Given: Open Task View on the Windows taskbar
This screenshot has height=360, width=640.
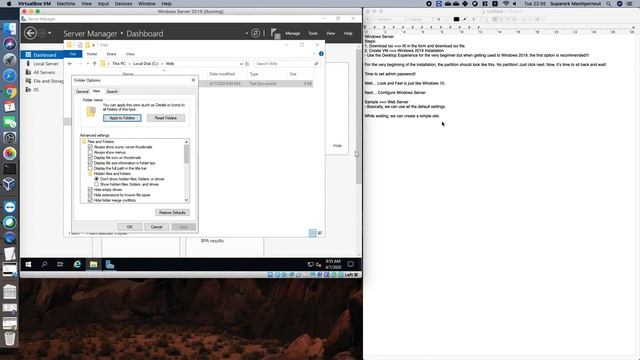Looking at the screenshot, I should tap(60, 264).
